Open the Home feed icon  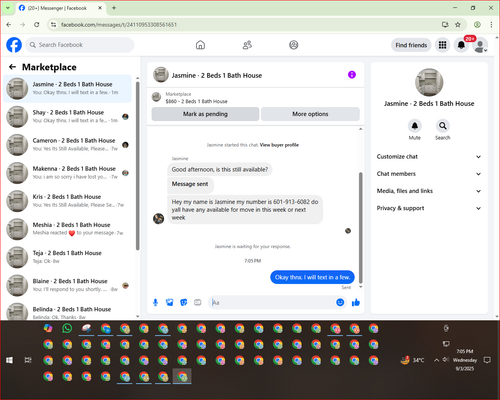200,45
